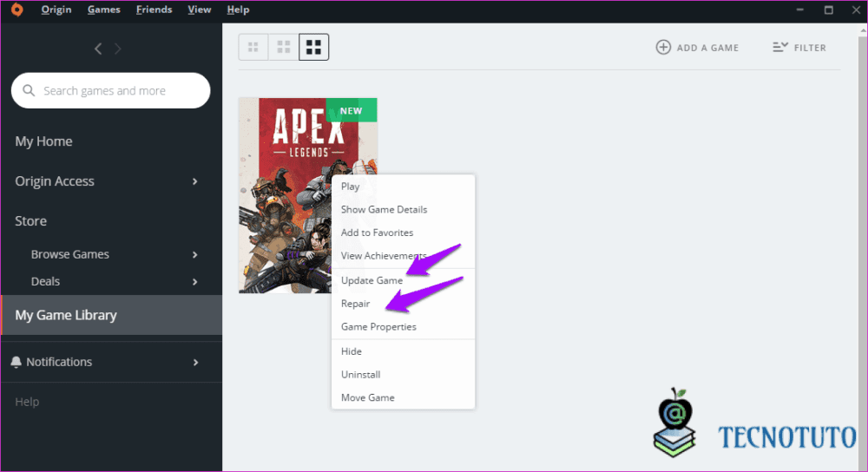Switch to small tile grid view

(x=253, y=47)
